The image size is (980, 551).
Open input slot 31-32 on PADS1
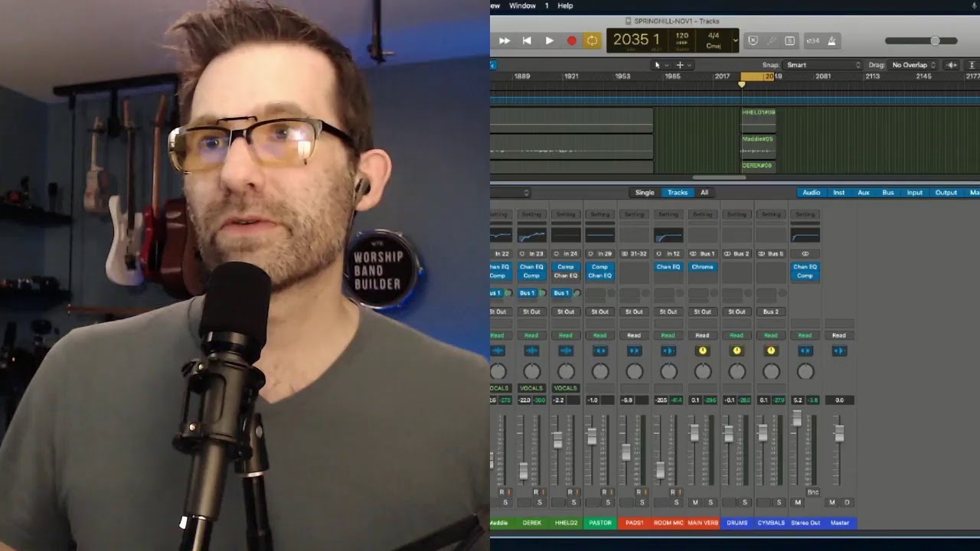[634, 253]
